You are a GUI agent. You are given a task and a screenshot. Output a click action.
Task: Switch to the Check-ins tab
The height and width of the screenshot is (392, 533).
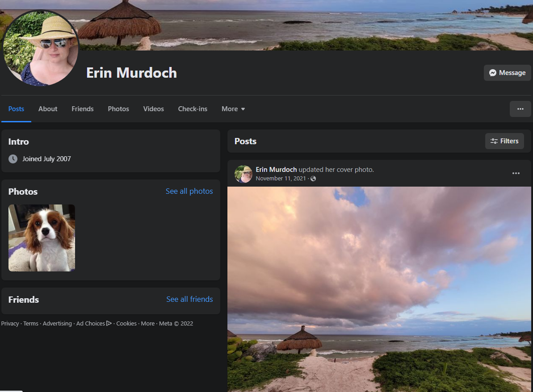tap(192, 108)
